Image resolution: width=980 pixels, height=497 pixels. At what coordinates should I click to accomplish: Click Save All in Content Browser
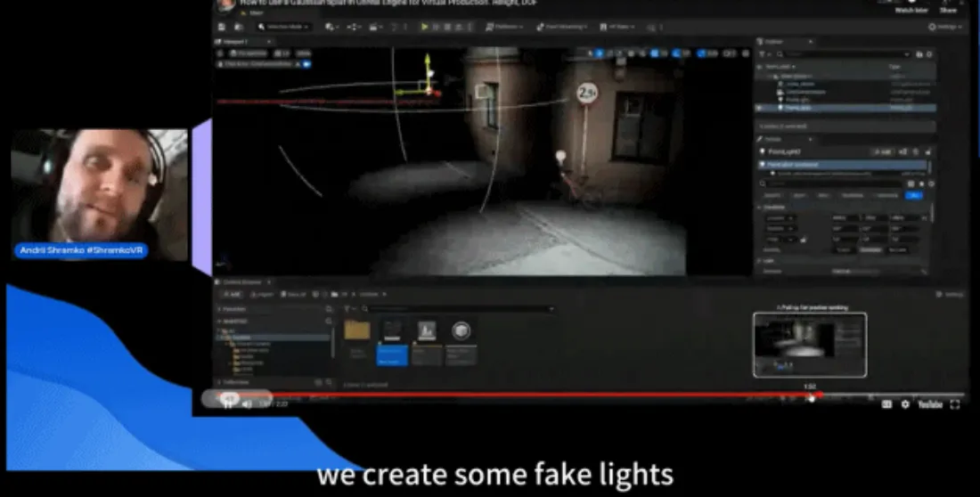point(292,295)
